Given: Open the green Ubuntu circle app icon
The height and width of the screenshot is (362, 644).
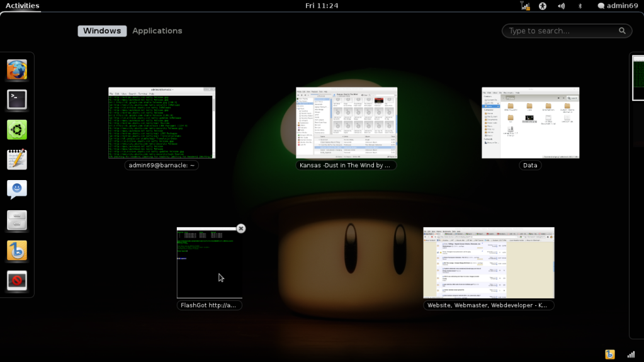Looking at the screenshot, I should 17,130.
